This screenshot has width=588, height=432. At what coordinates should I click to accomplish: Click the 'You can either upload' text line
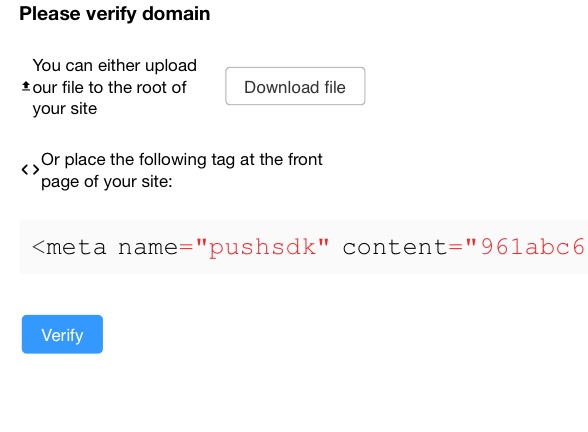115,65
